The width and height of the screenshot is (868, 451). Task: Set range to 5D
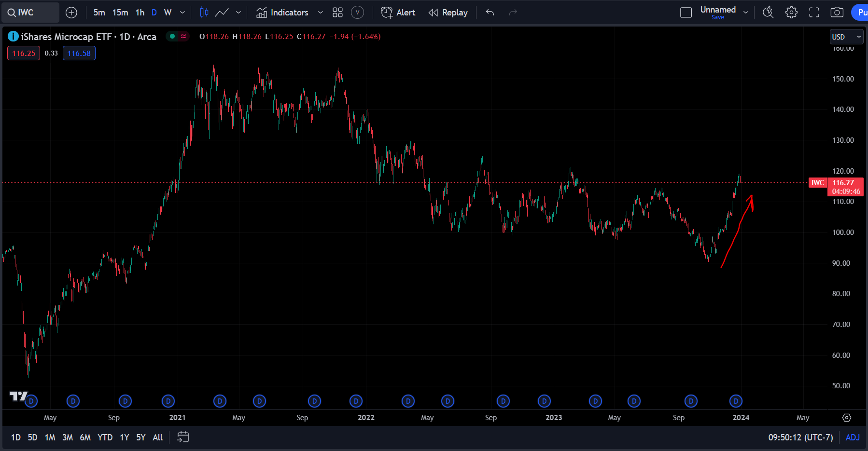pos(32,437)
